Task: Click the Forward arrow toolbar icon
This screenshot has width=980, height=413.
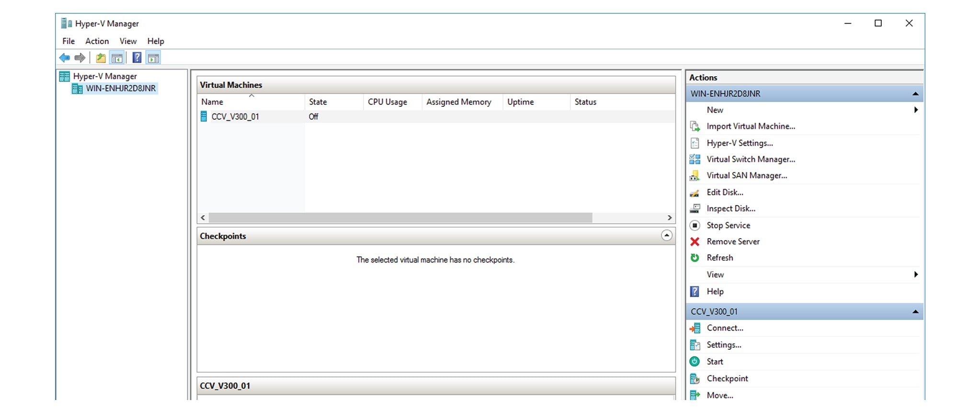Action: 80,58
